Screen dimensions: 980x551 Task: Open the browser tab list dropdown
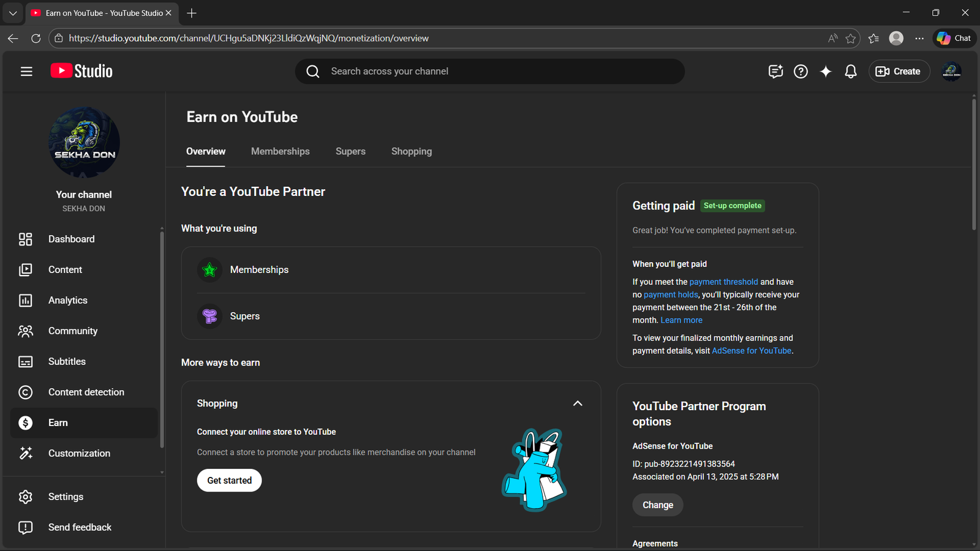(13, 13)
